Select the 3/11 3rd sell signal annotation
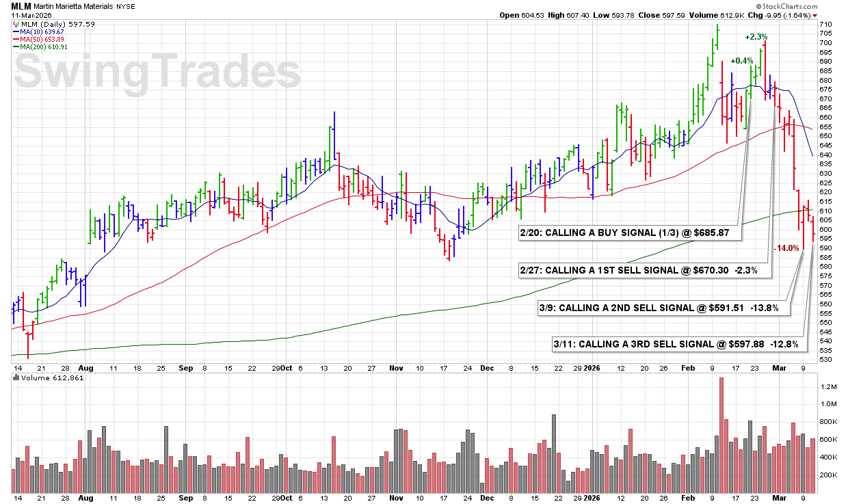 678,344
